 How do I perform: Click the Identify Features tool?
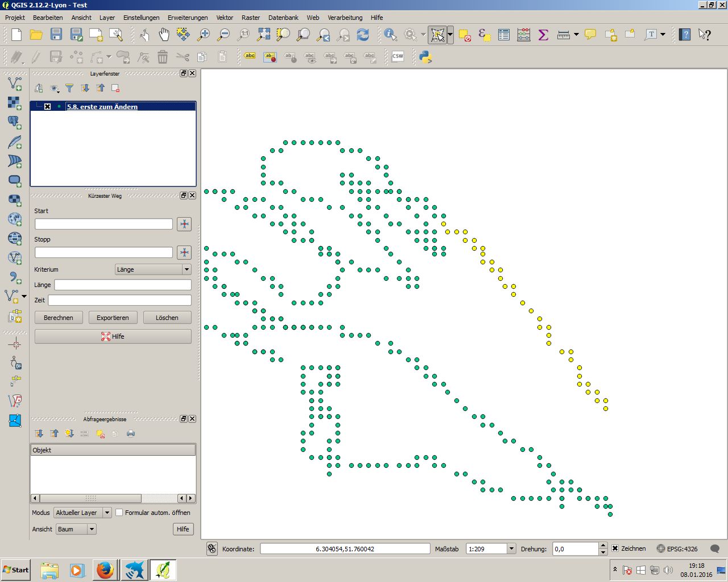pos(390,35)
